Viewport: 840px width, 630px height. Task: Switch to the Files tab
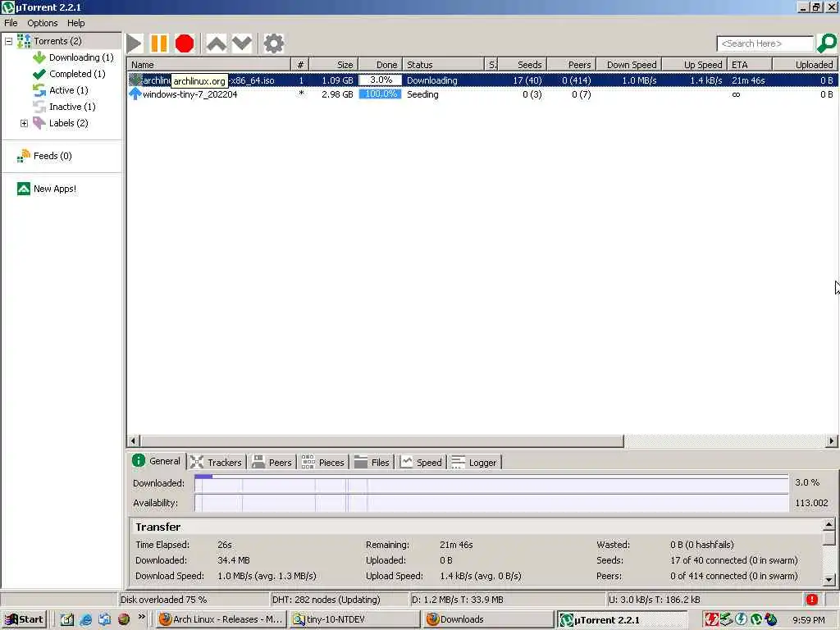click(372, 462)
